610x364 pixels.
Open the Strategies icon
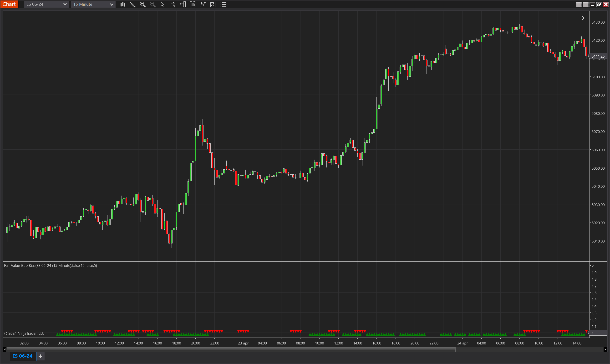coord(213,5)
